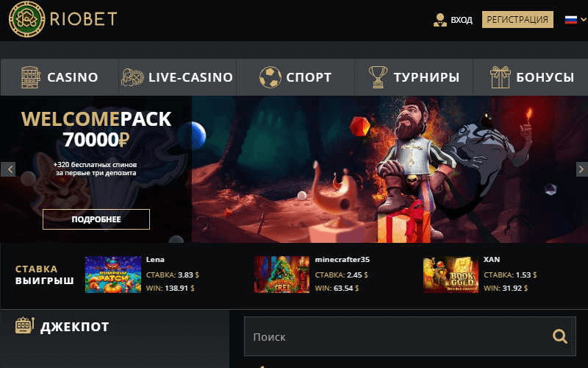Click ПОДРОБНЕЕ on the WelcomePack banner
This screenshot has width=588, height=368.
[96, 219]
